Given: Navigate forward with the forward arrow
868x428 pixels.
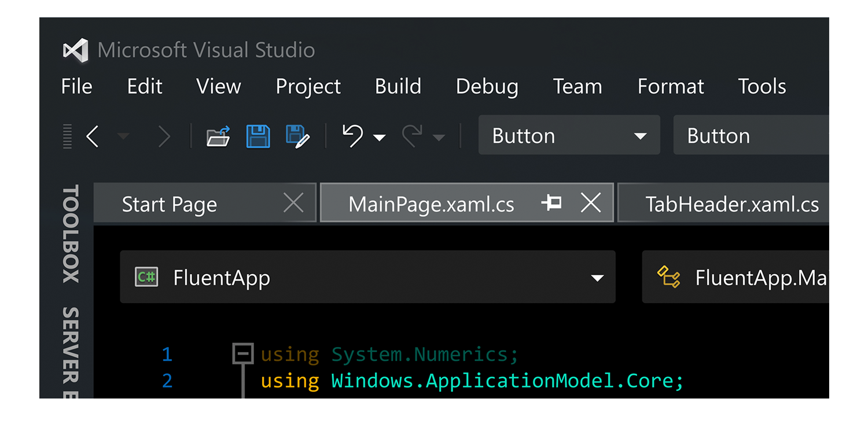Looking at the screenshot, I should click(164, 136).
